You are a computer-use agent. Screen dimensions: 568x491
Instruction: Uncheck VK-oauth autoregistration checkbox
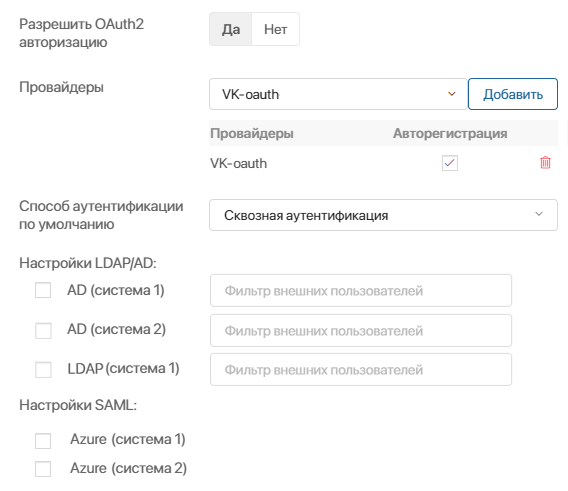point(450,163)
